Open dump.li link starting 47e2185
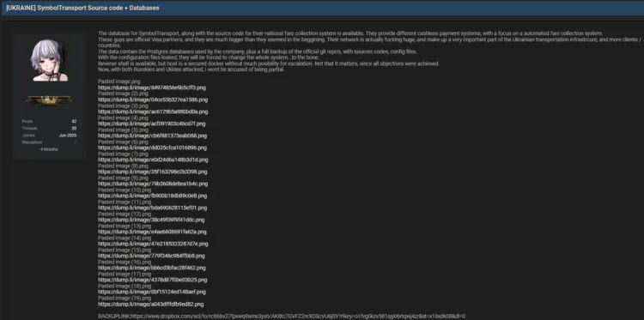The width and height of the screenshot is (644, 320). click(x=153, y=244)
